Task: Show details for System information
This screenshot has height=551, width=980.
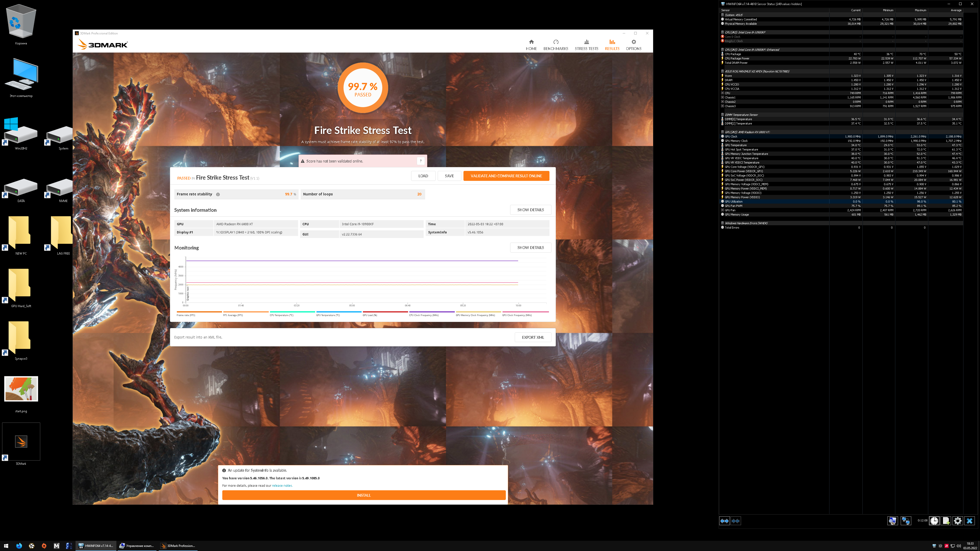Action: click(530, 210)
